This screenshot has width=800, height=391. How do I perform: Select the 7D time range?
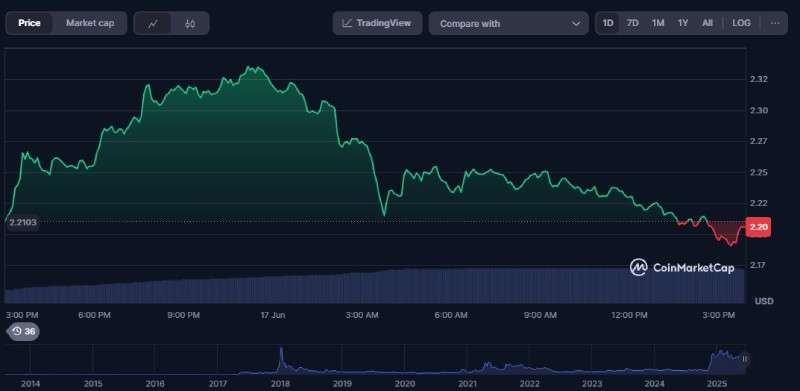click(632, 23)
